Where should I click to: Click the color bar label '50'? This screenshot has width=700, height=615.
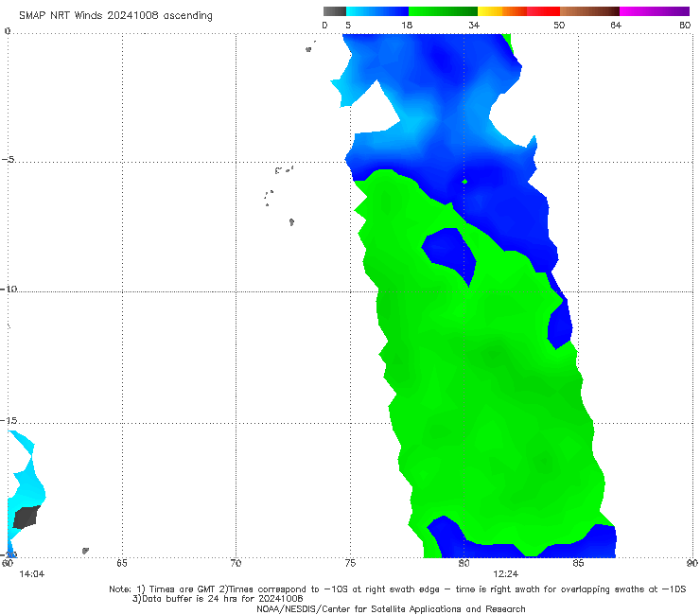(559, 25)
